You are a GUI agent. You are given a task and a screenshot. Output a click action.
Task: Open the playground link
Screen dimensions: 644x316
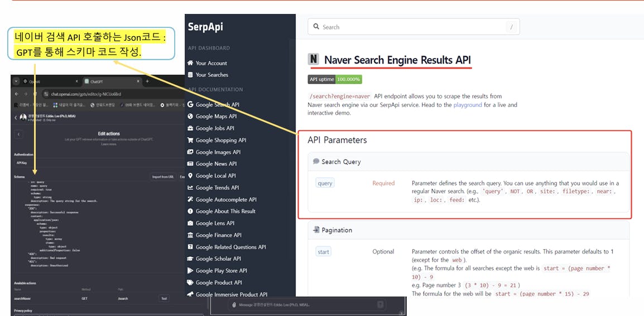[x=468, y=105]
